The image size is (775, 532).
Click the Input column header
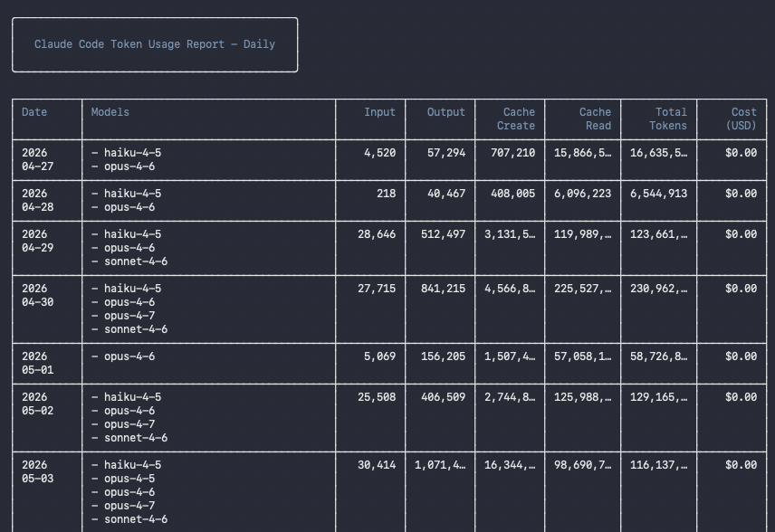[x=379, y=112]
